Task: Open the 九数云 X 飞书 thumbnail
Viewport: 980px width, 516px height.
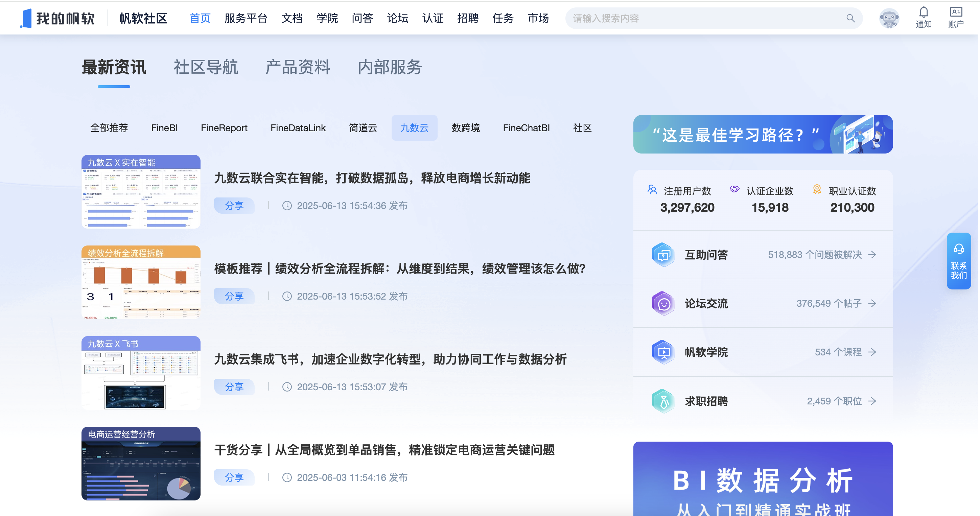Action: 141,373
